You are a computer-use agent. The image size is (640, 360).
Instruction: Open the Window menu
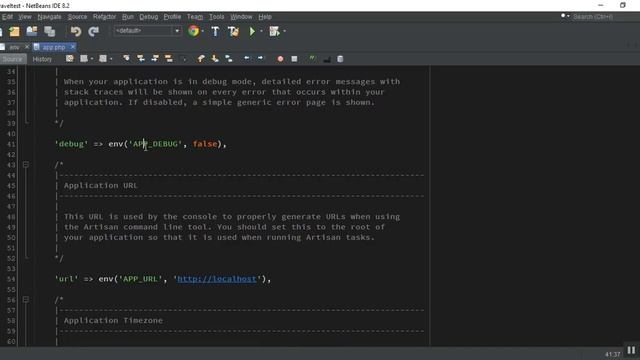(x=241, y=17)
